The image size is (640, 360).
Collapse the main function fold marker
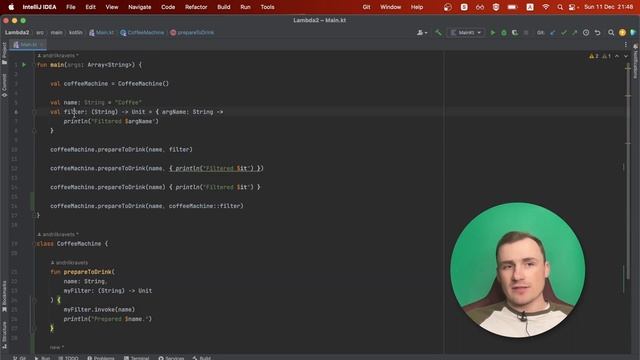(x=34, y=64)
